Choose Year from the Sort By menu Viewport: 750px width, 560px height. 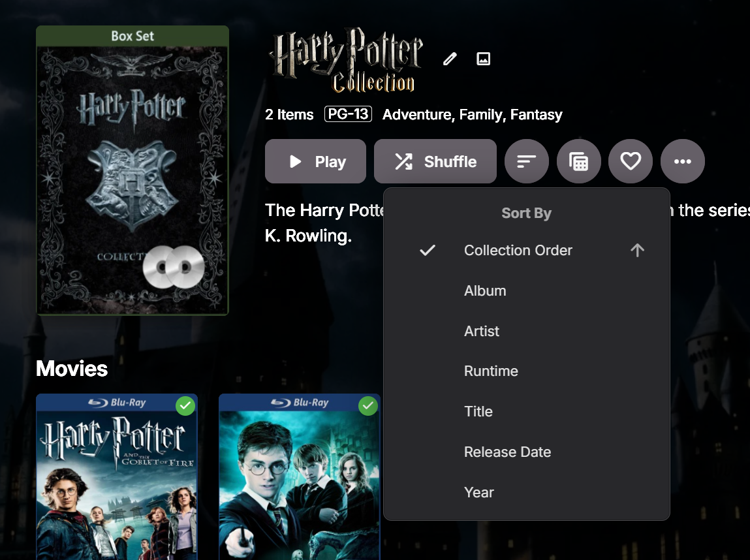(479, 492)
